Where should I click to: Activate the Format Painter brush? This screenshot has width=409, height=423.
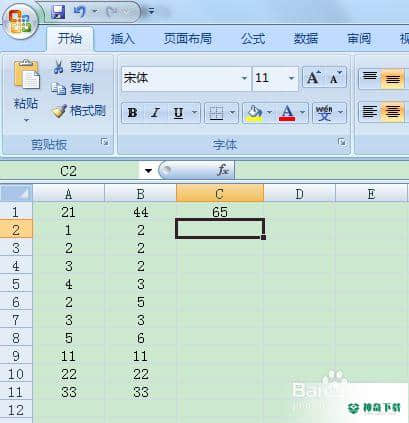coord(59,111)
